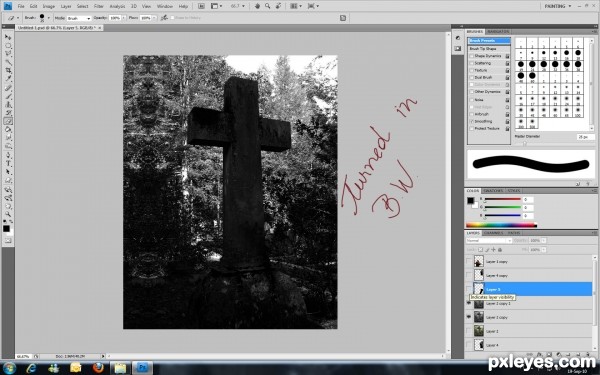Open zoom level dropdown in application bar
The height and width of the screenshot is (375, 600).
point(243,6)
